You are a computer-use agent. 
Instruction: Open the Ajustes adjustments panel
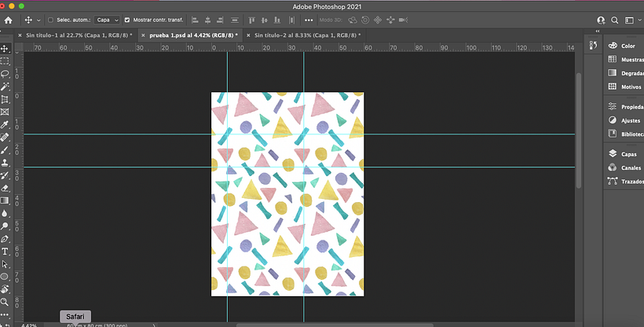tap(625, 120)
